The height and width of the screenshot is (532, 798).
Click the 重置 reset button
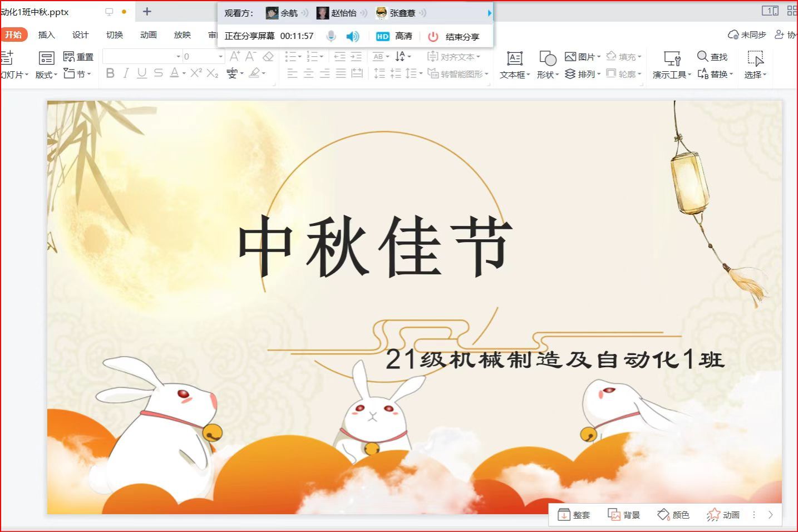pyautogui.click(x=78, y=56)
